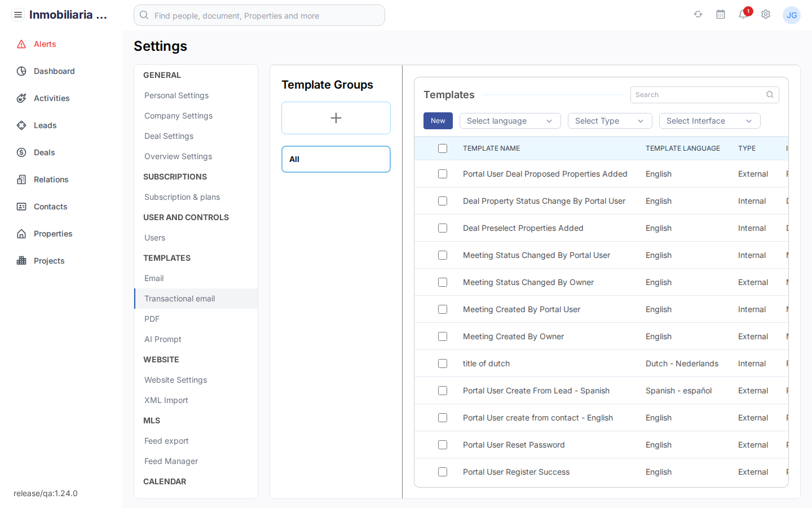Click the New template button
The height and width of the screenshot is (508, 812).
[x=438, y=121]
